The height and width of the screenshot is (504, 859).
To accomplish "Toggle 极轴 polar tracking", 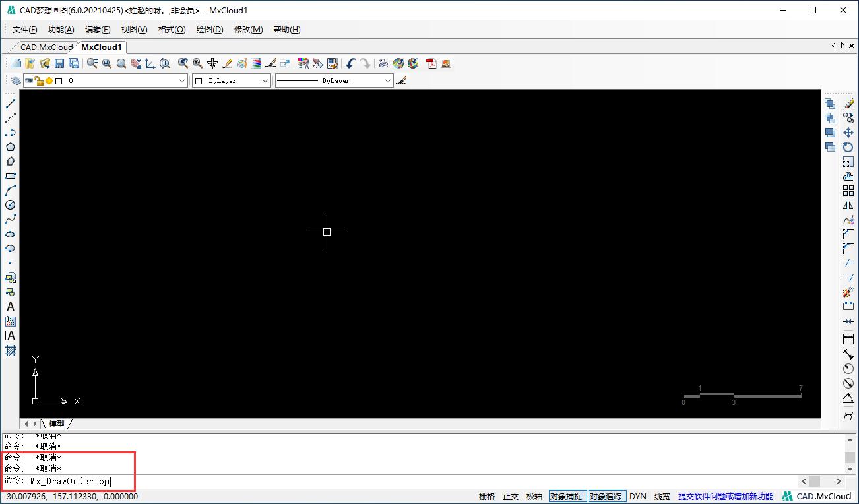I will [534, 496].
